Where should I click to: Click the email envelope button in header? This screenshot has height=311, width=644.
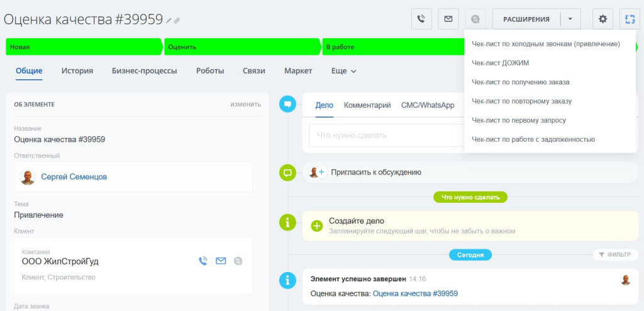(448, 19)
